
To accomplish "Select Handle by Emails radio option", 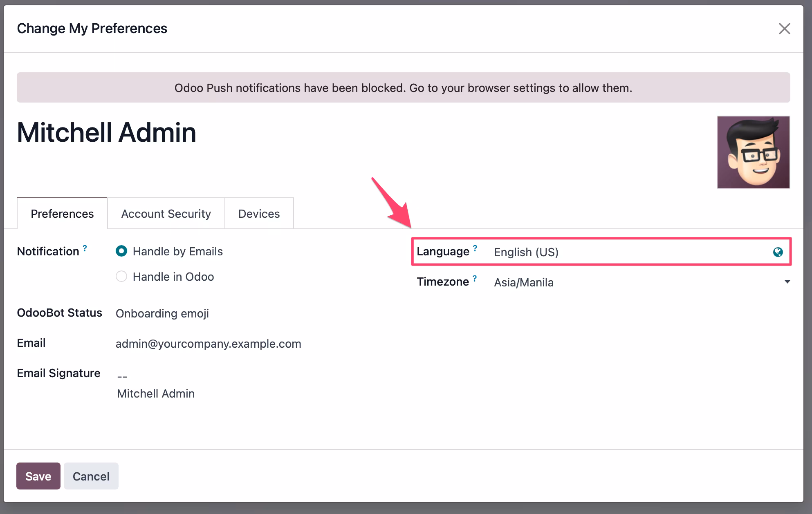I will coord(121,251).
